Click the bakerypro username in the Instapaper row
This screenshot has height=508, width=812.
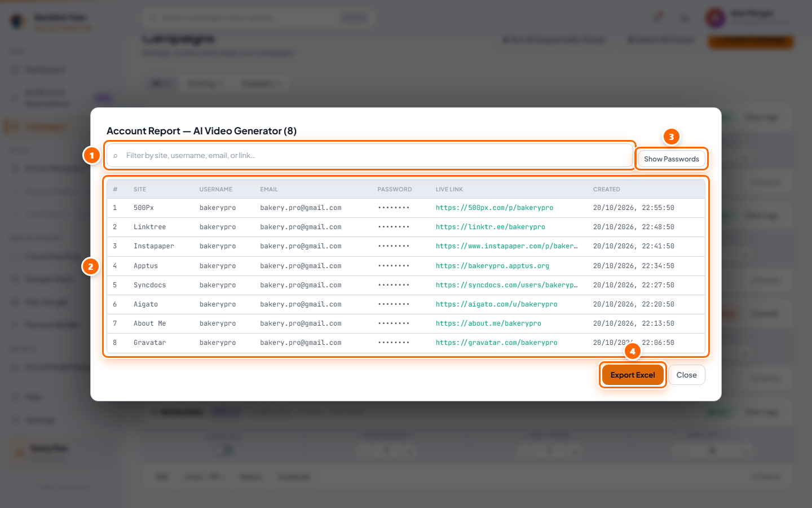218,246
